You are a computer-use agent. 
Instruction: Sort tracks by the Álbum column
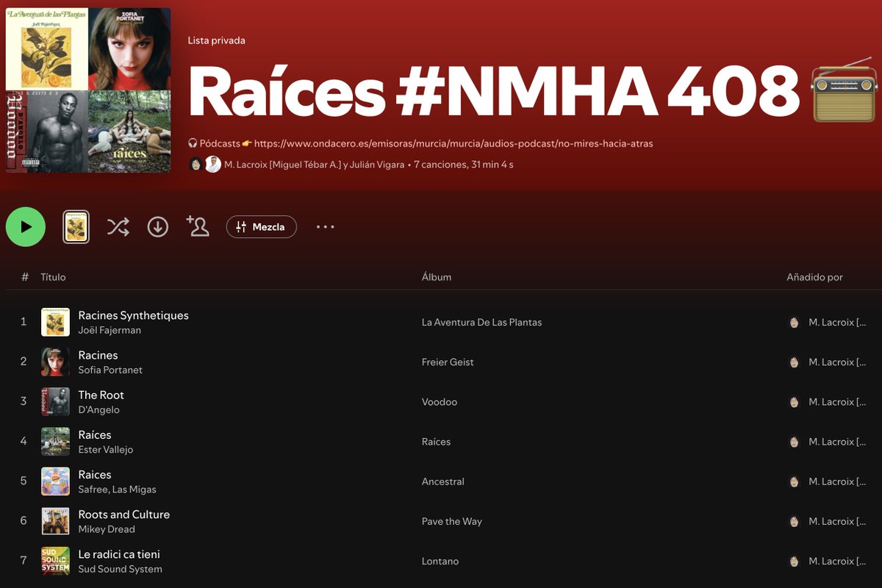437,277
